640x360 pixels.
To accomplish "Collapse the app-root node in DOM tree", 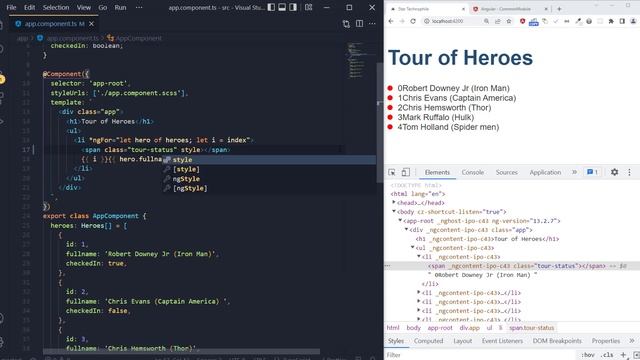I will point(400,221).
